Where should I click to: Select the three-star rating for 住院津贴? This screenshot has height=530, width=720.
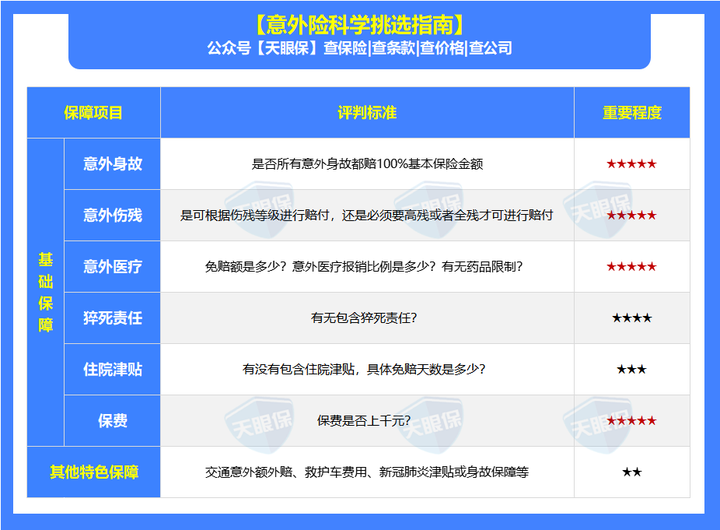pyautogui.click(x=631, y=369)
